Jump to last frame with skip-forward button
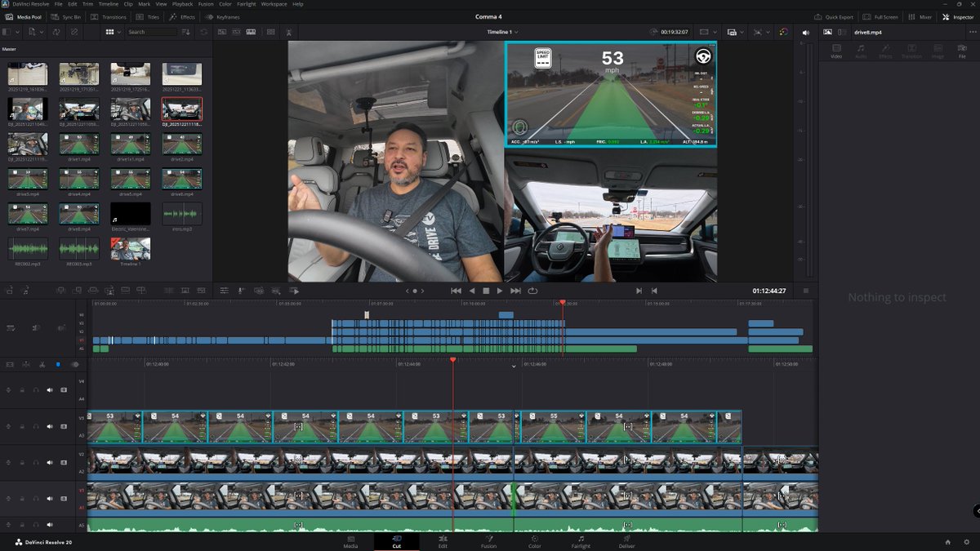The height and width of the screenshot is (551, 980). tap(515, 291)
